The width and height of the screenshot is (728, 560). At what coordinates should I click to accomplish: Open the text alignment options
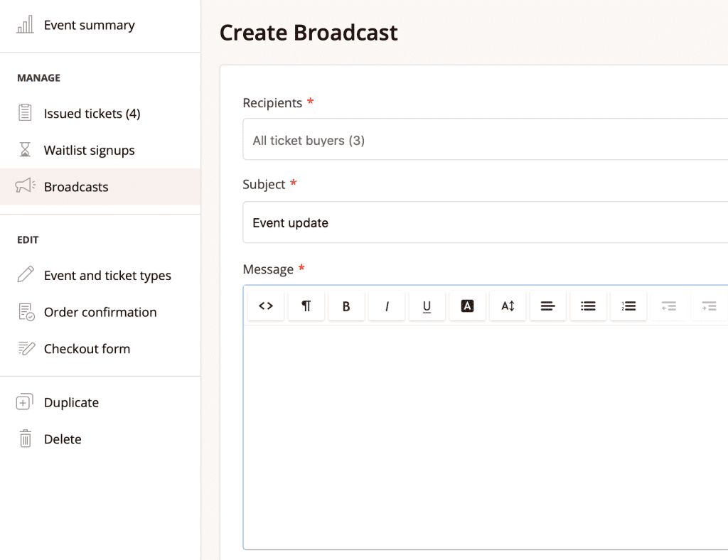pyautogui.click(x=548, y=306)
